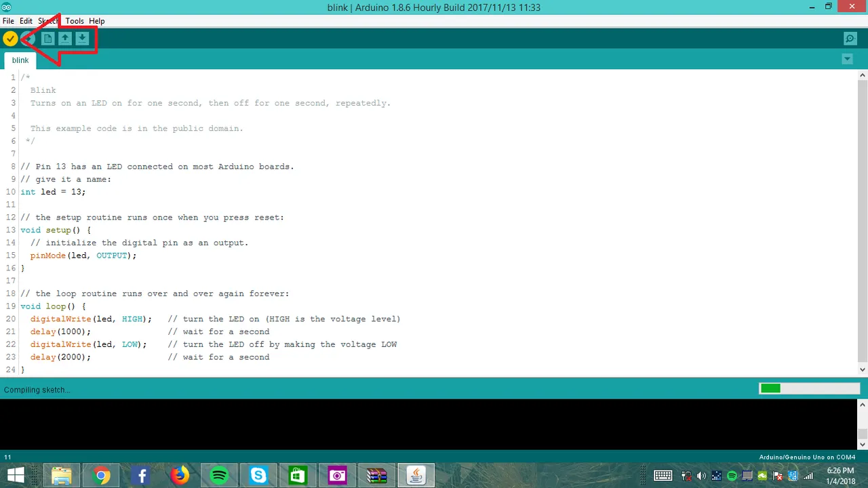Open the Windows Store taskbar icon

click(298, 476)
